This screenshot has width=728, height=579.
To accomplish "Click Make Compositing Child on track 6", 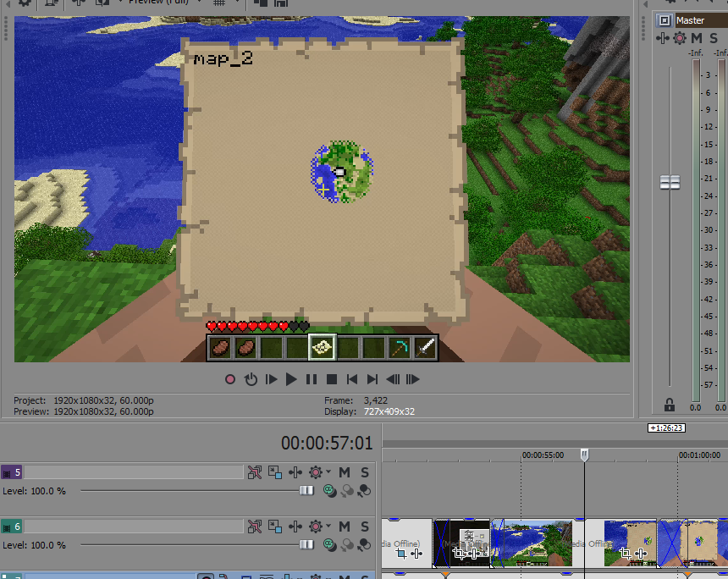I will pos(365,544).
